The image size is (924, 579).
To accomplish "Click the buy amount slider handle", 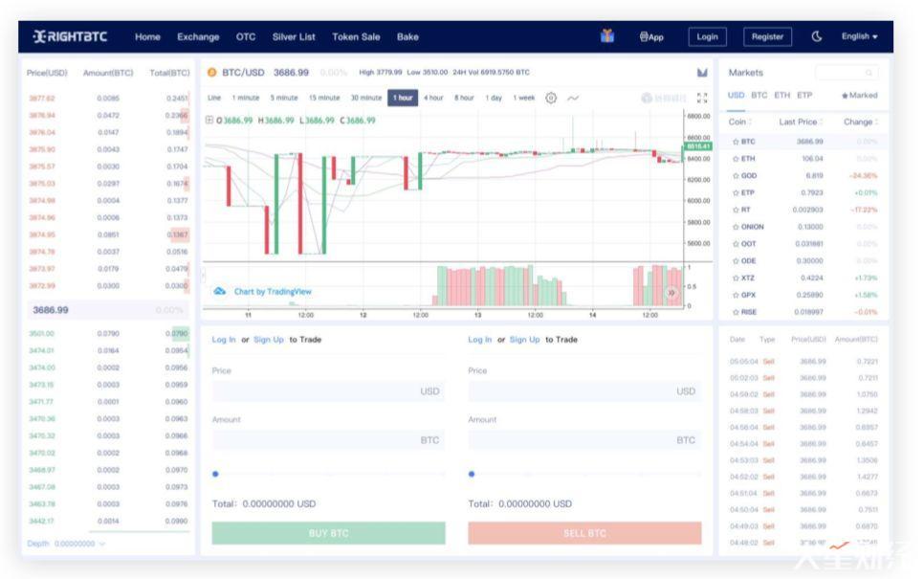I will [x=215, y=474].
